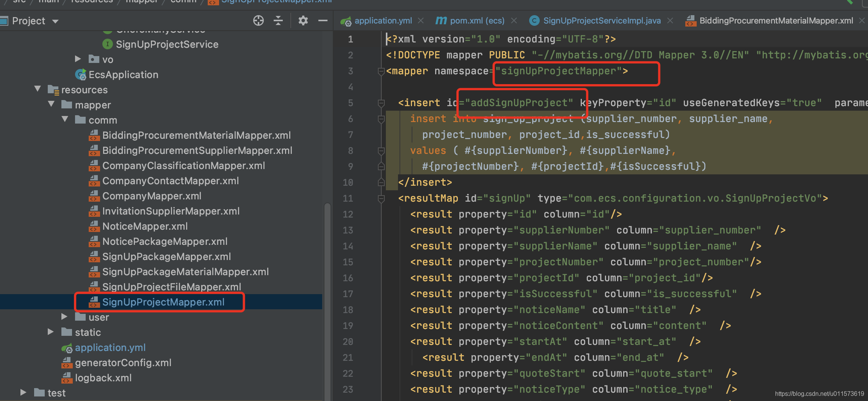This screenshot has width=868, height=401.
Task: Click the Spring Boot icon beside EcsApplication
Action: pos(80,75)
